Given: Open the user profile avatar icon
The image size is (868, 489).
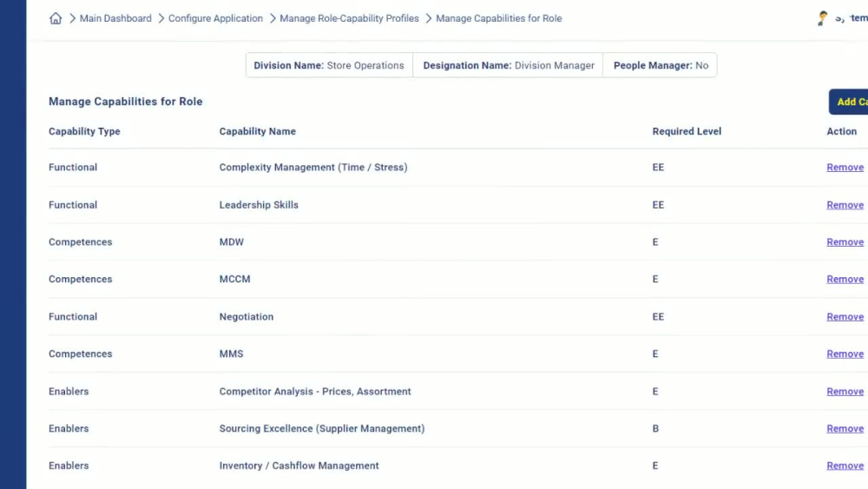Looking at the screenshot, I should (x=822, y=18).
